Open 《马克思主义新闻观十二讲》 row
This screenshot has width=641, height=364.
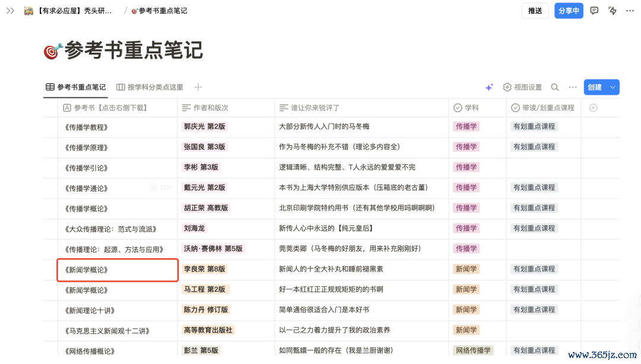point(107,331)
